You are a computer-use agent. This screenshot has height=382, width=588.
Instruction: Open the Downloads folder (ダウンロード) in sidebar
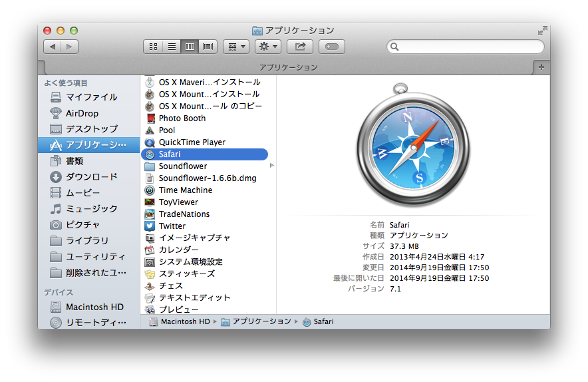pos(91,177)
